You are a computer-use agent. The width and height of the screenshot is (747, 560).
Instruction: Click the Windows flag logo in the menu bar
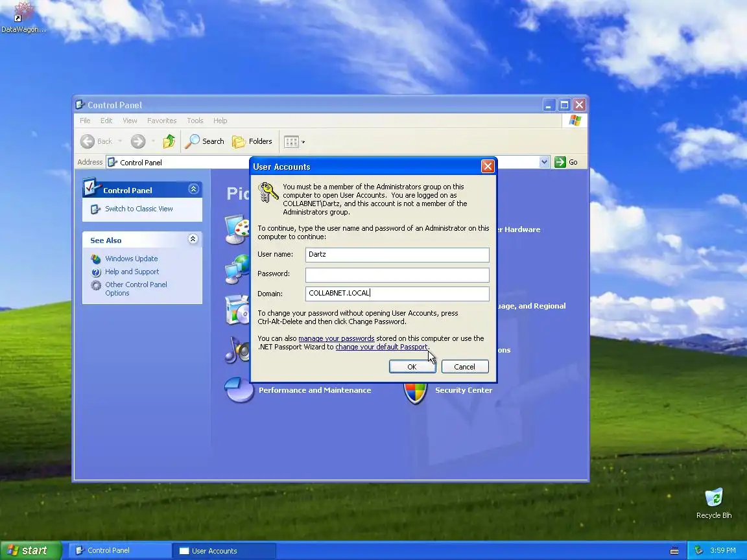point(575,121)
